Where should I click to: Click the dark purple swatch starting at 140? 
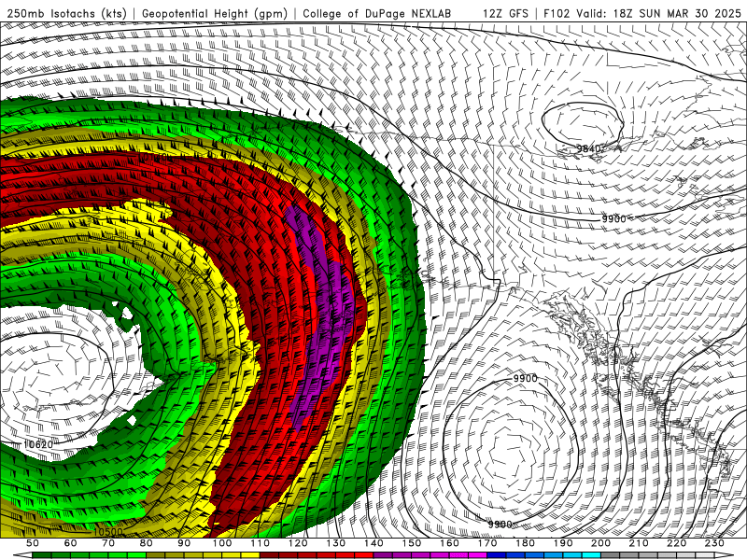[383, 555]
